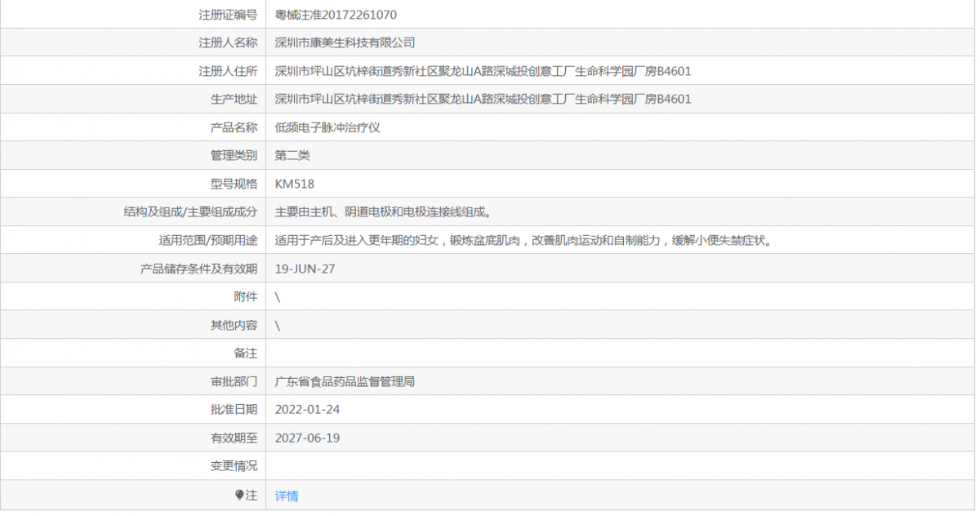Click the backslash value in 其他内容 row

[278, 325]
